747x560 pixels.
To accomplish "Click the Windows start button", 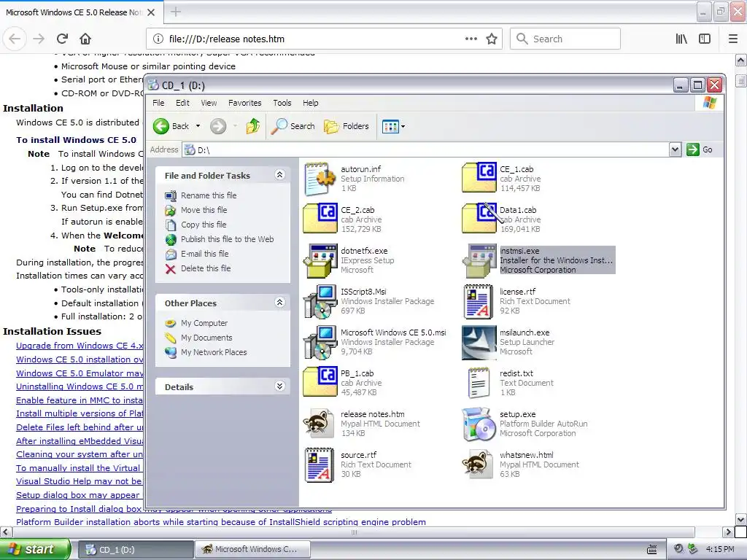I will [36, 549].
